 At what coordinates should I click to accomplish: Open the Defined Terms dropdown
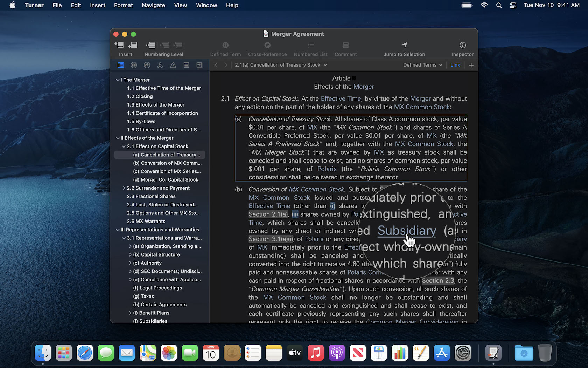click(x=423, y=65)
